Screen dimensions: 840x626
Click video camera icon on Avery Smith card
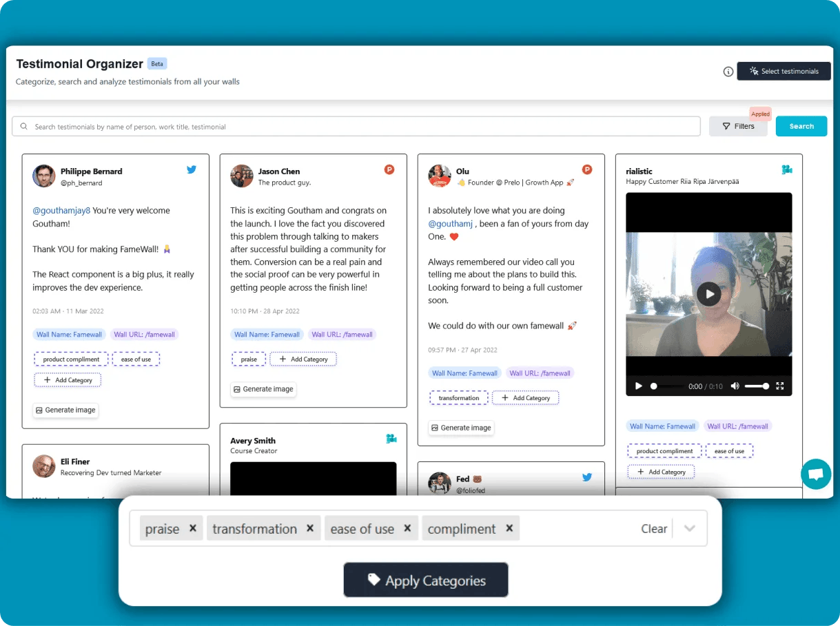coord(391,439)
